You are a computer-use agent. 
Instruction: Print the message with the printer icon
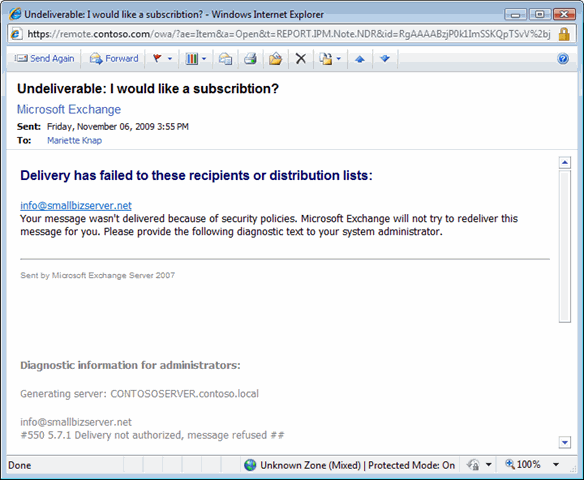[x=250, y=59]
